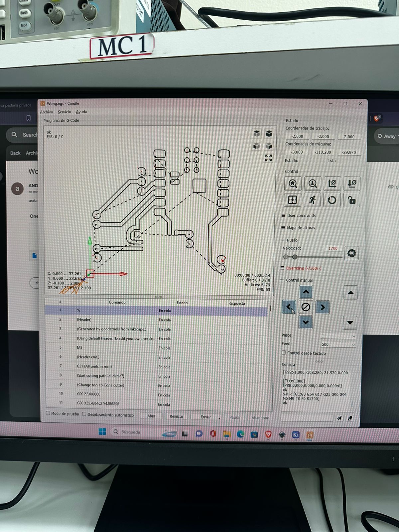Select top-left cube view icon
Image resolution: width=399 pixels, height=532 pixels.
coord(257,134)
